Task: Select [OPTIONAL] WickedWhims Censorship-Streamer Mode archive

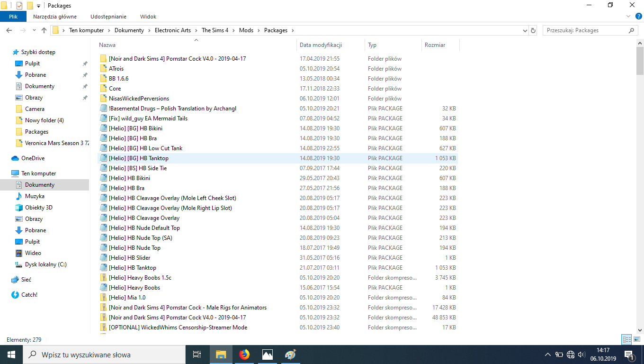Action: pyautogui.click(x=178, y=328)
